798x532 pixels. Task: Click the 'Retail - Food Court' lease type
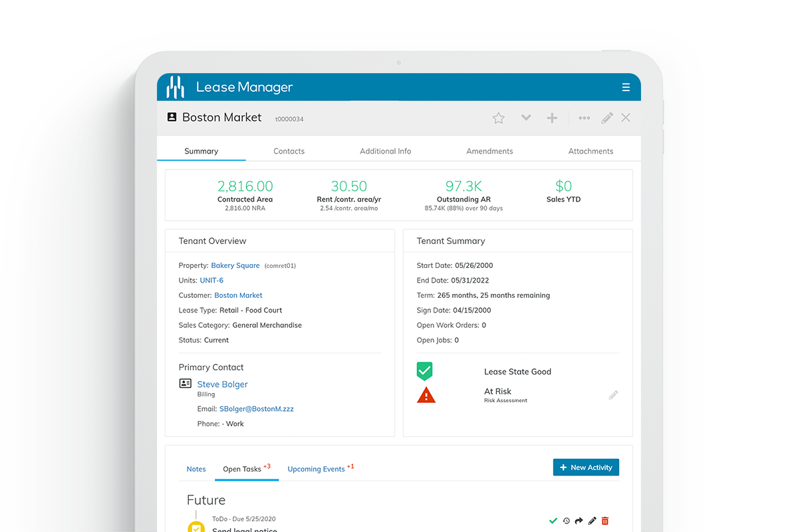click(x=251, y=311)
